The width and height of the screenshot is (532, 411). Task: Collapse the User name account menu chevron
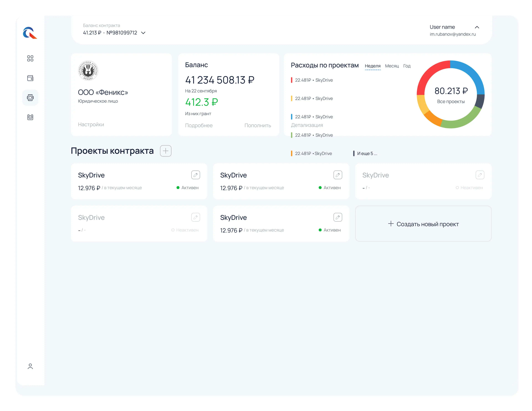point(477,27)
